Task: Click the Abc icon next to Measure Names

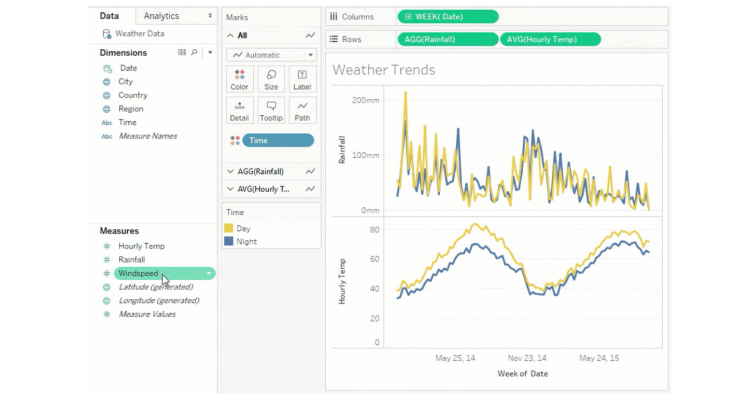Action: [107, 136]
